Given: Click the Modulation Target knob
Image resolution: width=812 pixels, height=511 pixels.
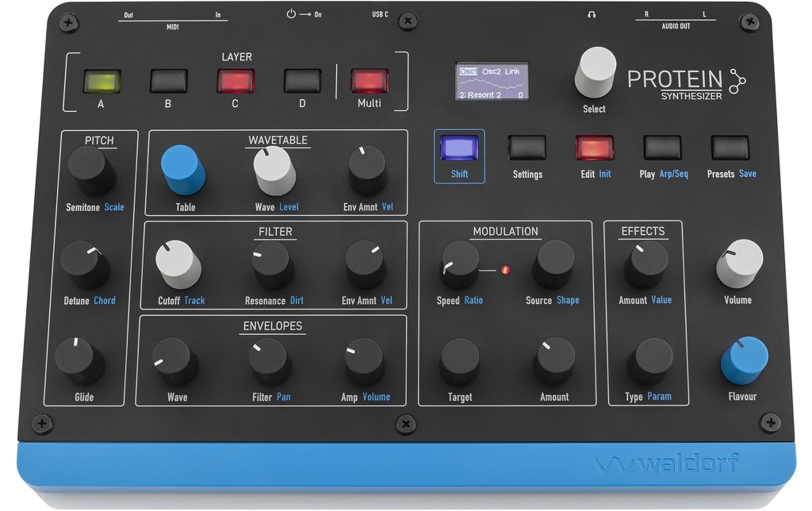Looking at the screenshot, I should [460, 361].
